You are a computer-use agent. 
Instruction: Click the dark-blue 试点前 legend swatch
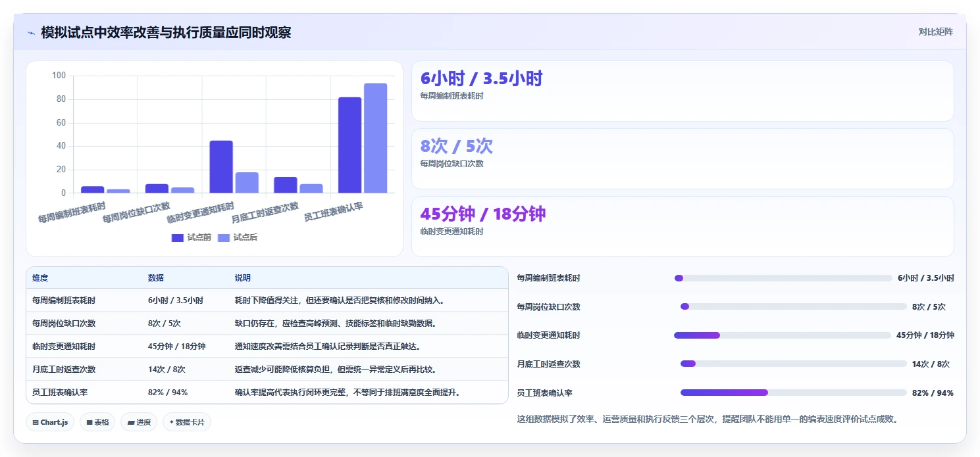178,237
